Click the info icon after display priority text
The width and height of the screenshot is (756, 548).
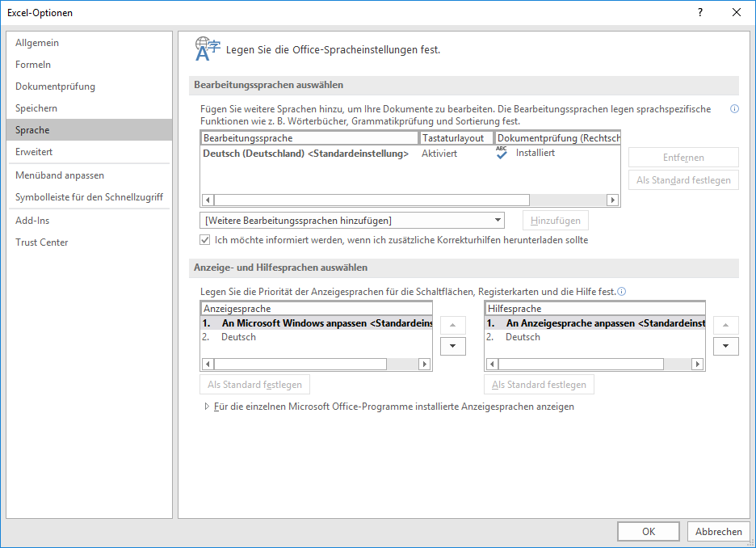(621, 291)
